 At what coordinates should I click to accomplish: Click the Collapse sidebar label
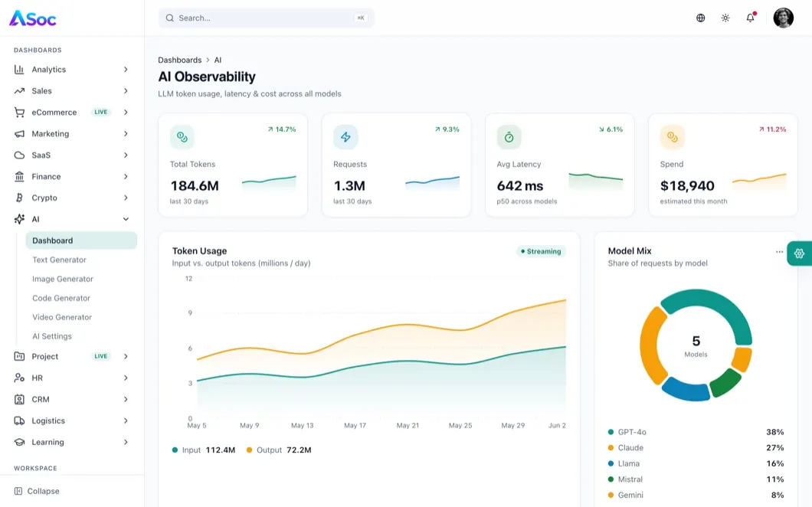(44, 491)
